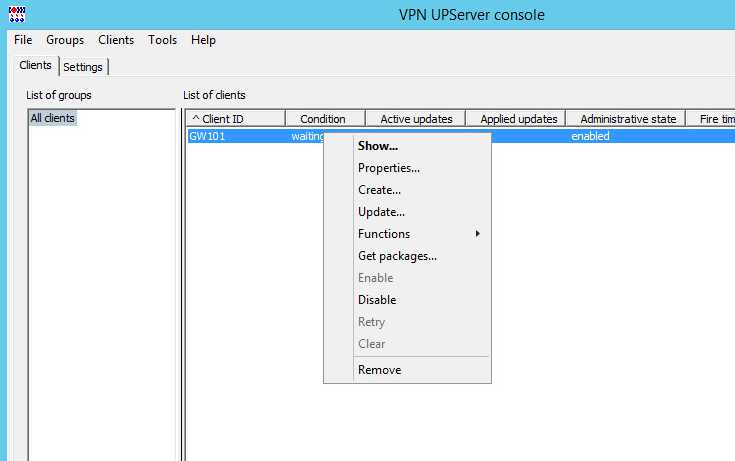Expand the Functions submenu

click(408, 234)
